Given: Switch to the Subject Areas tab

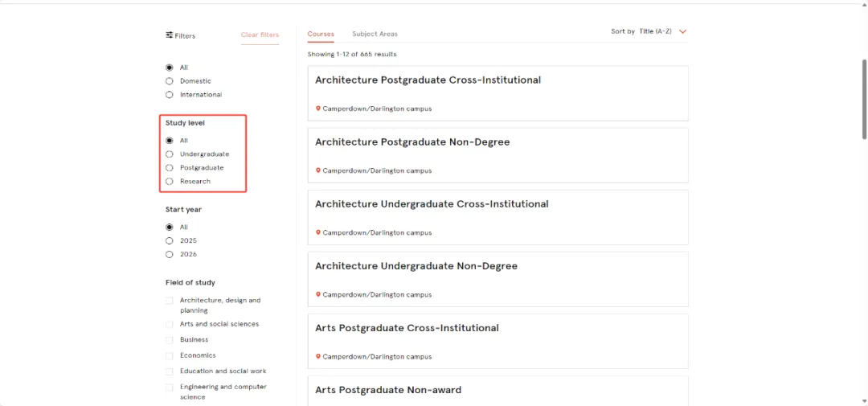Looking at the screenshot, I should point(375,34).
